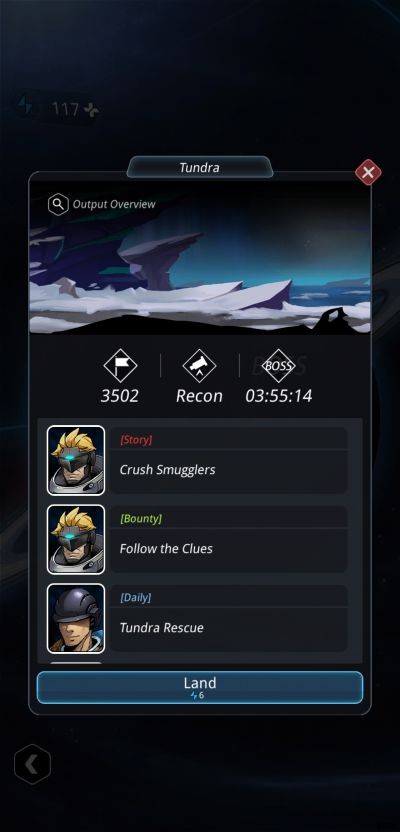Tap the plus icon next to 117

pyautogui.click(x=91, y=110)
